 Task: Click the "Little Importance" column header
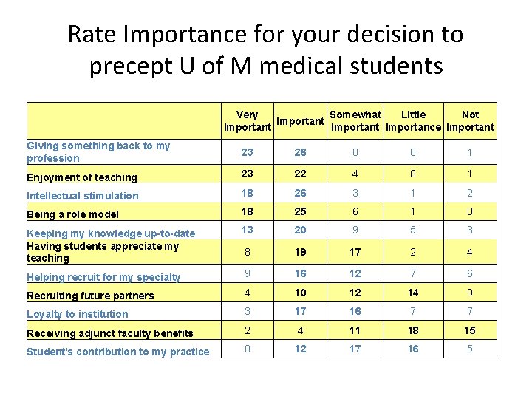point(413,120)
